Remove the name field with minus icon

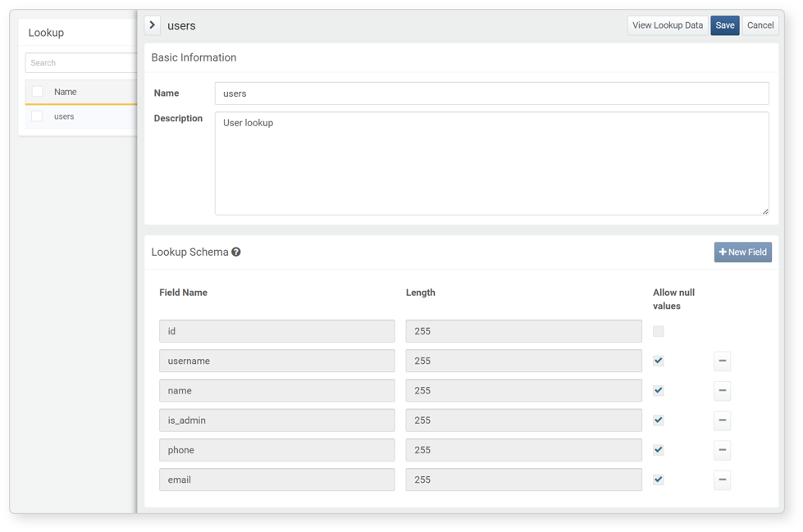coord(722,391)
